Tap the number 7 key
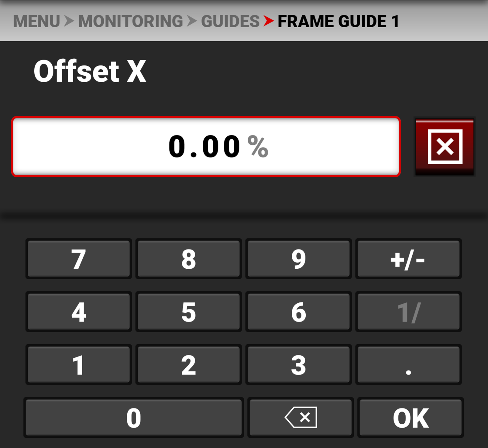 (79, 259)
